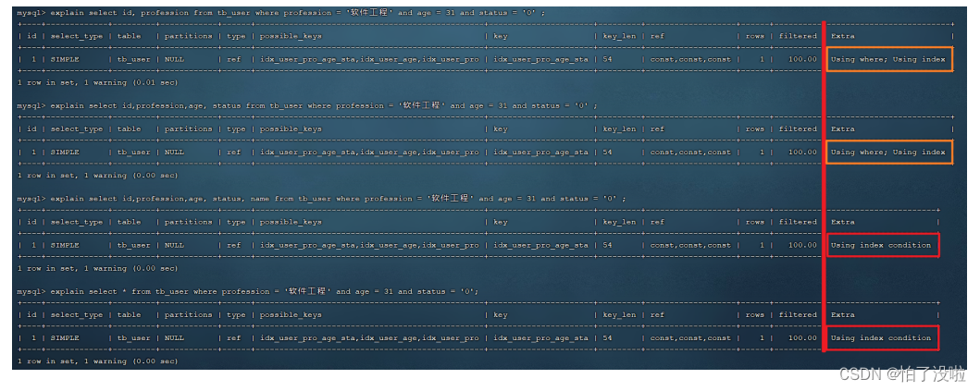Select 'Using index condition' under the 'select *' query
Image resolution: width=980 pixels, height=391 pixels.
[x=881, y=338]
